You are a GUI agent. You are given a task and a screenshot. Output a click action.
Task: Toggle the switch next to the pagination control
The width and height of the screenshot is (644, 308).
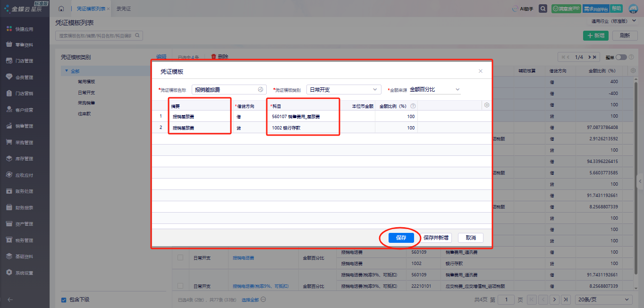[621, 57]
